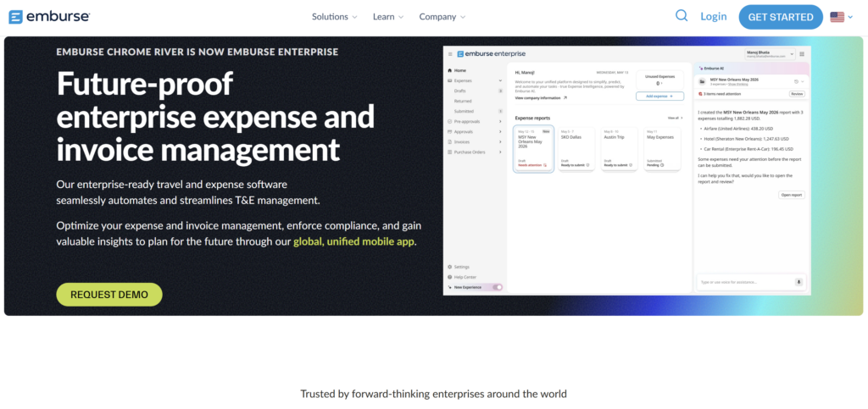Open Returned in the sidebar
Image resolution: width=868 pixels, height=409 pixels.
463,101
